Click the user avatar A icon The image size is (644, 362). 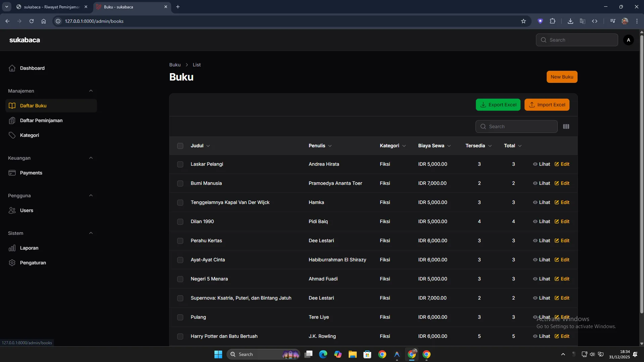628,40
